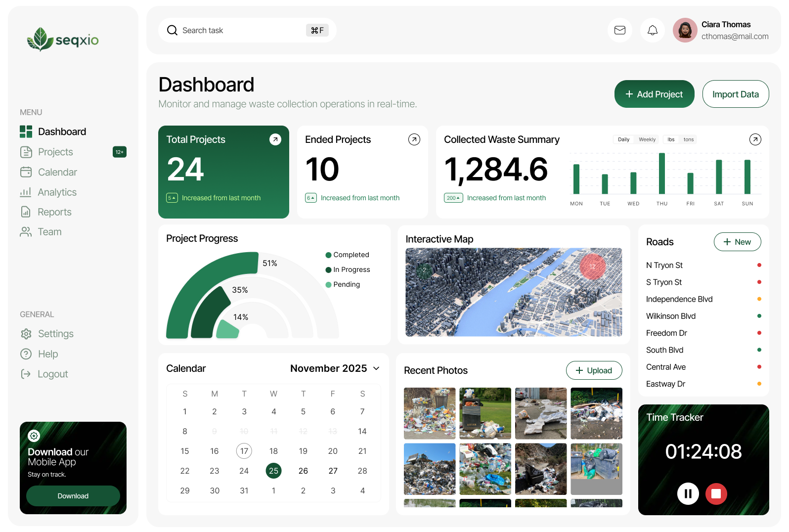Open Ended Projects arrow icon
Screen dimensions: 789x532
tap(414, 139)
